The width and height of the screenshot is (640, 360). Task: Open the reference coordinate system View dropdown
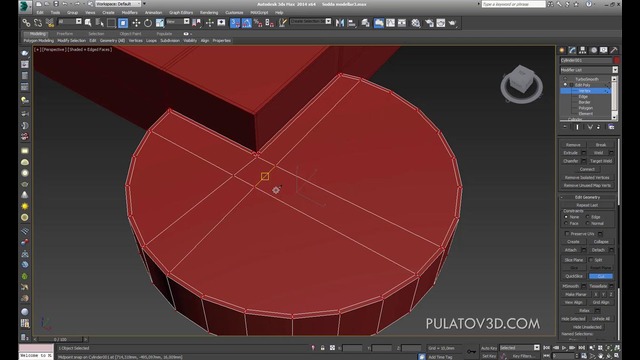[178, 21]
